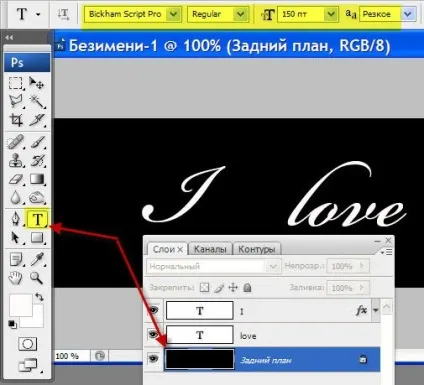This screenshot has width=424, height=385.
Task: Select the Pen tool
Action: pos(16,219)
